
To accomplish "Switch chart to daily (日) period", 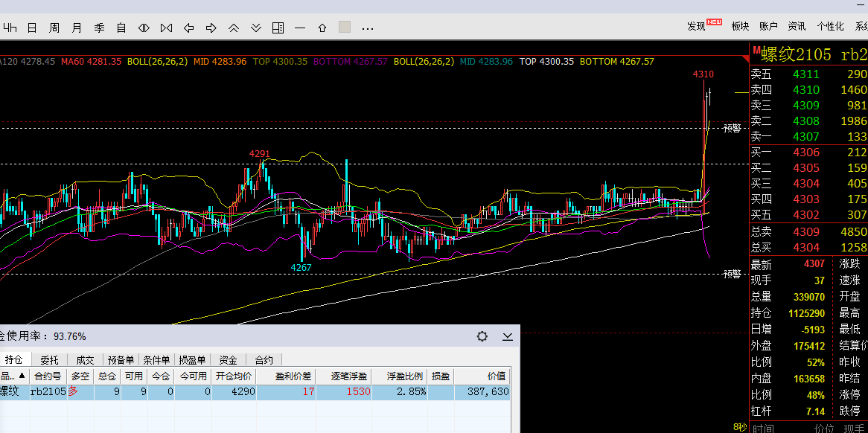I will click(x=32, y=28).
